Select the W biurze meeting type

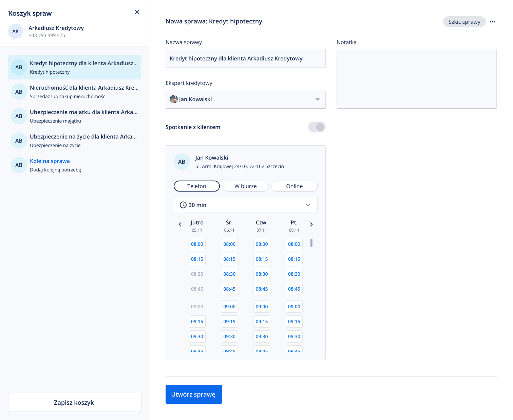(246, 186)
